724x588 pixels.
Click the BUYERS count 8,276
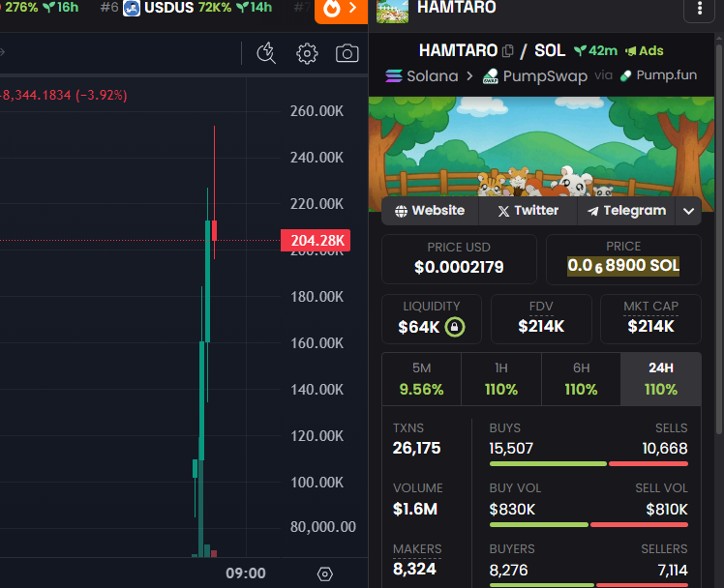click(x=508, y=570)
